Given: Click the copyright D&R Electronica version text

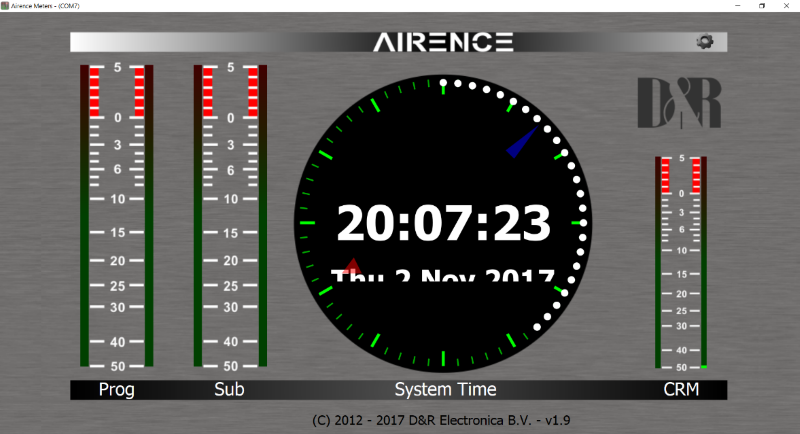Looking at the screenshot, I should (443, 420).
